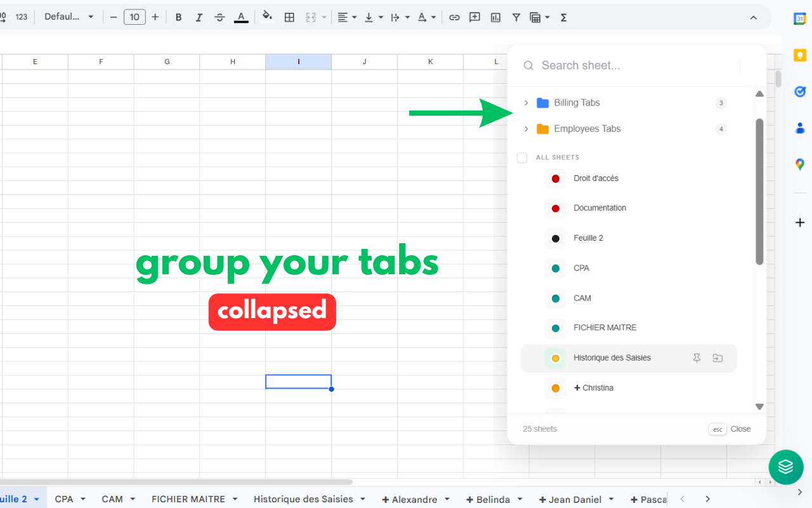Move Historique des Saisies into a folder
Image resolution: width=812 pixels, height=508 pixels.
click(717, 358)
